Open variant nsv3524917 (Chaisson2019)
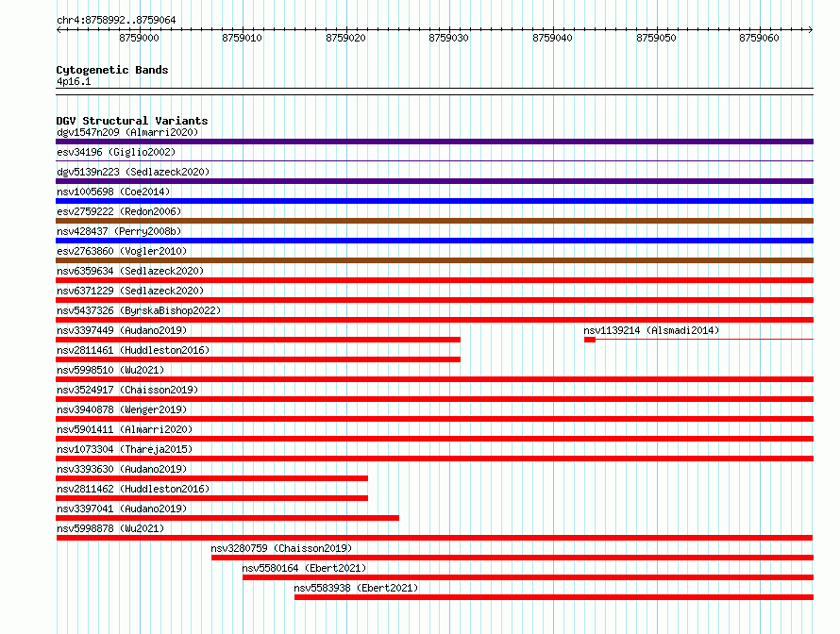Screen dimensions: 840x634 pyautogui.click(x=127, y=390)
